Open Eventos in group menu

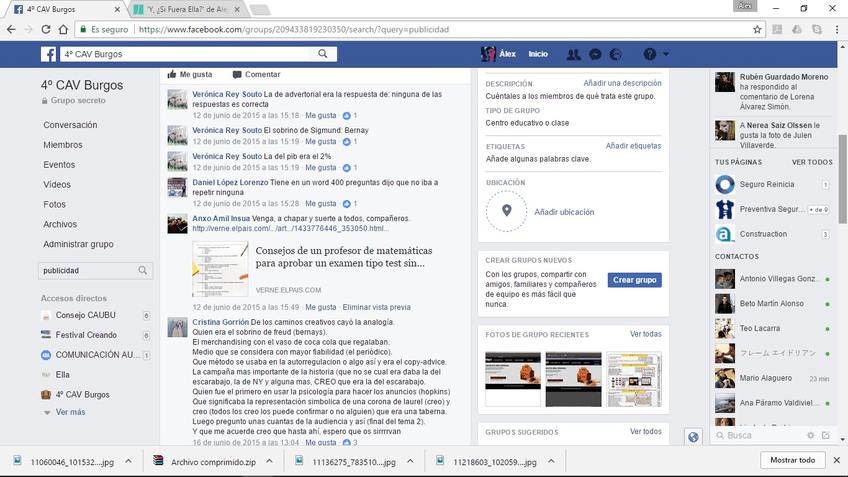[x=59, y=165]
